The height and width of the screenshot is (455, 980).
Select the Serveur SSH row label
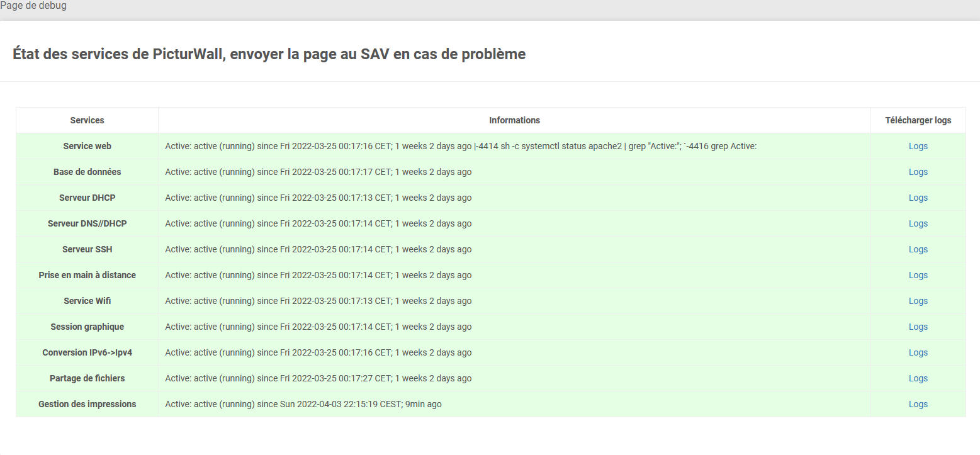(87, 249)
